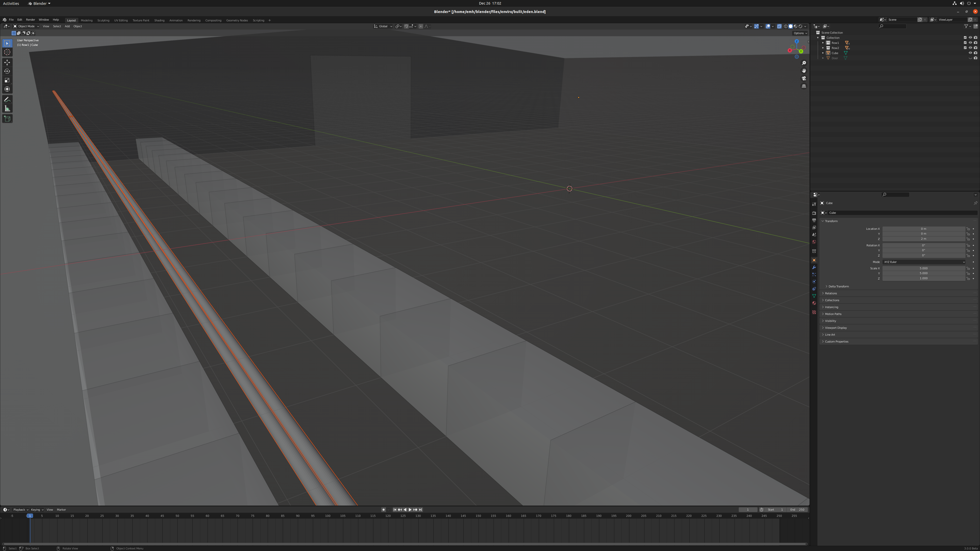Uncheck Row2 exclude from view layer

pyautogui.click(x=965, y=48)
